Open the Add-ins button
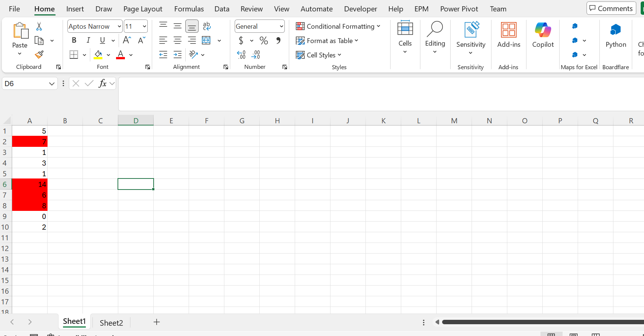644x336 pixels. coord(509,35)
